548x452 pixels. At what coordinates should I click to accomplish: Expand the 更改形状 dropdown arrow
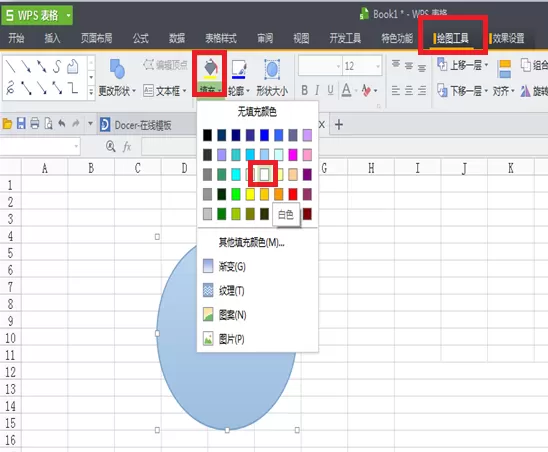point(134,91)
